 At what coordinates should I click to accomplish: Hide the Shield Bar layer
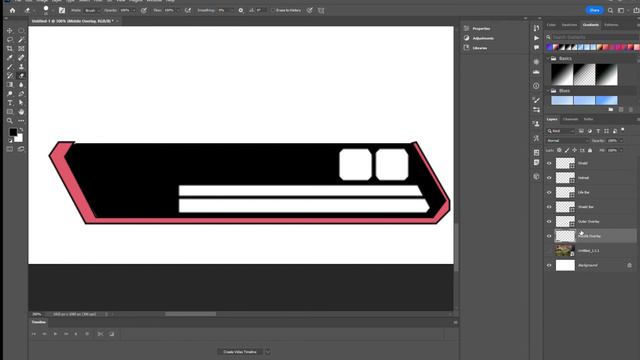(549, 207)
